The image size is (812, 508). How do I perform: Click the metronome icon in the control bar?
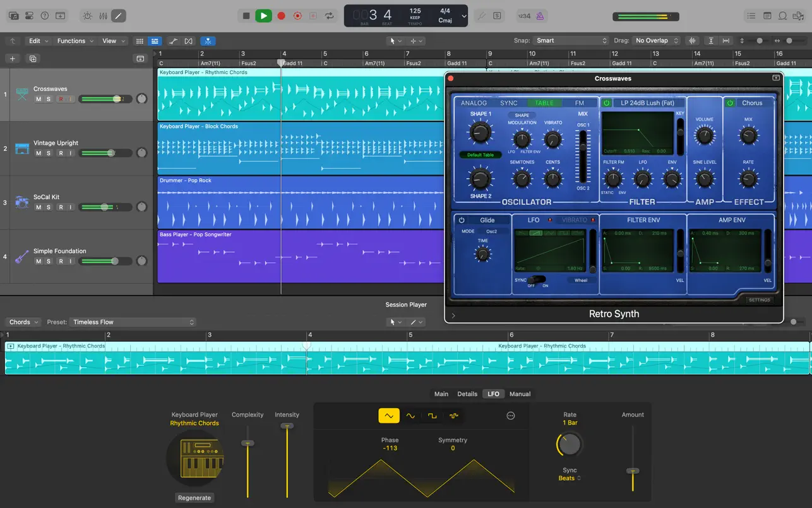(540, 16)
